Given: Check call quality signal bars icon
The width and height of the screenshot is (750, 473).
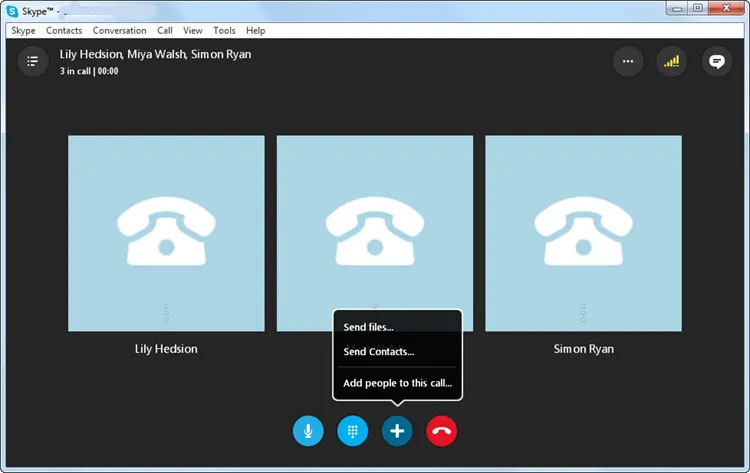Looking at the screenshot, I should 672,61.
